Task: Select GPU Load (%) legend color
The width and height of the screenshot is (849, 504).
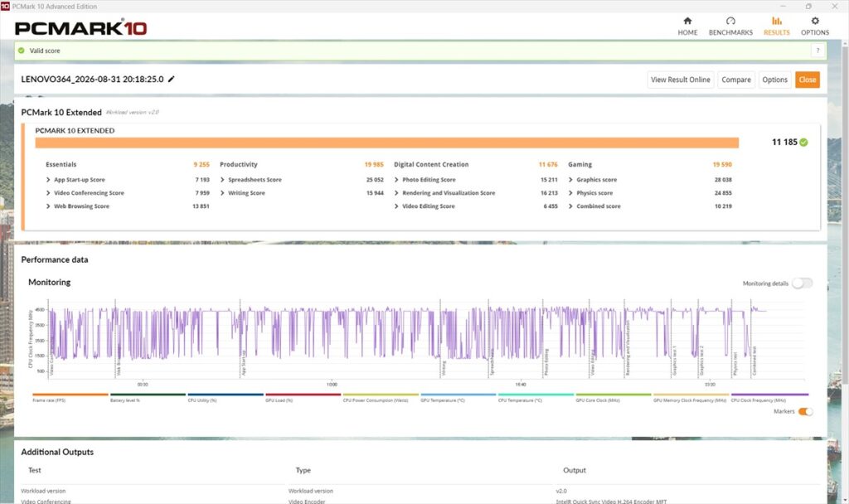Action: (303, 395)
